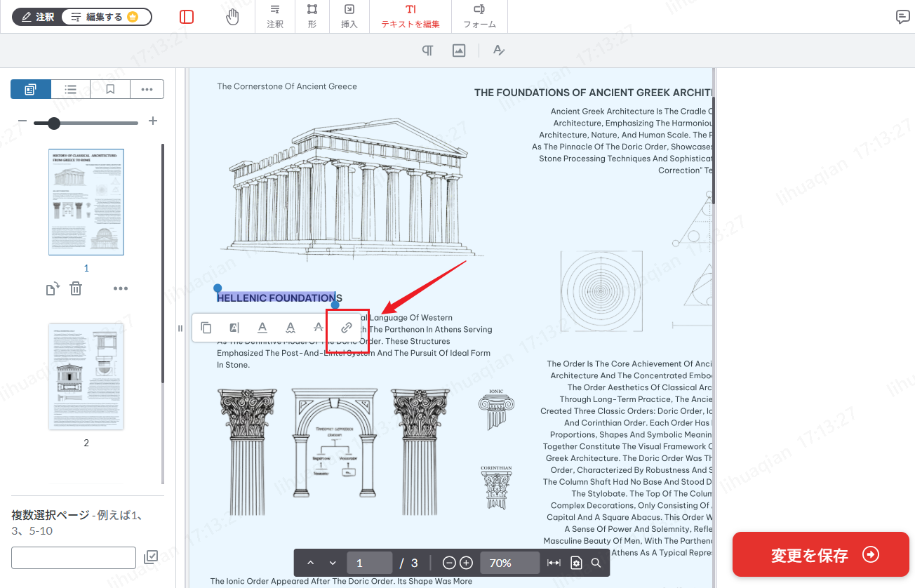This screenshot has width=915, height=588.
Task: Go to previous page arrow
Action: (310, 563)
